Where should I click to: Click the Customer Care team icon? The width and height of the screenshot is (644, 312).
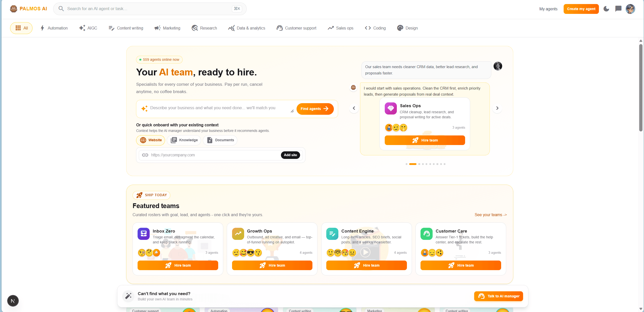(x=427, y=234)
